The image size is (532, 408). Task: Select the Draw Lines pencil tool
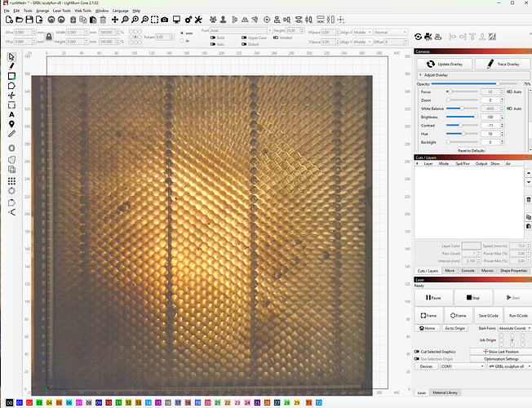(11, 66)
